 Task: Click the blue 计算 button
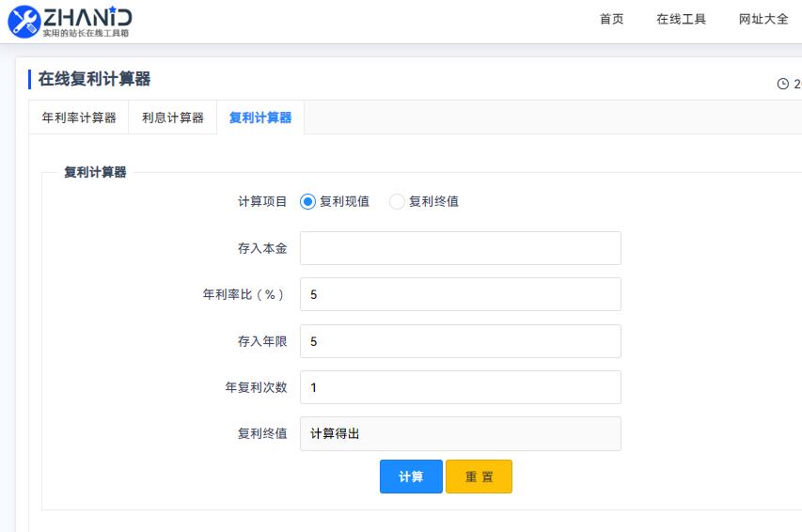point(411,477)
